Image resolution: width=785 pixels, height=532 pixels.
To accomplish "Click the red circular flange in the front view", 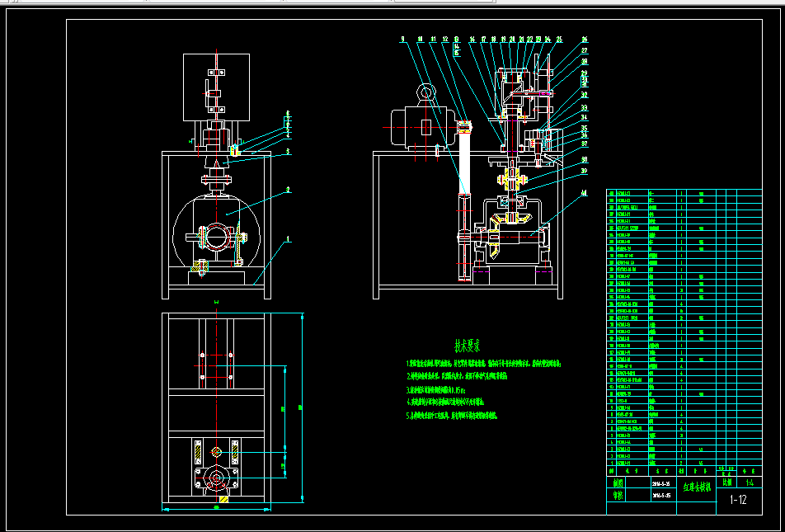I will coord(216,237).
